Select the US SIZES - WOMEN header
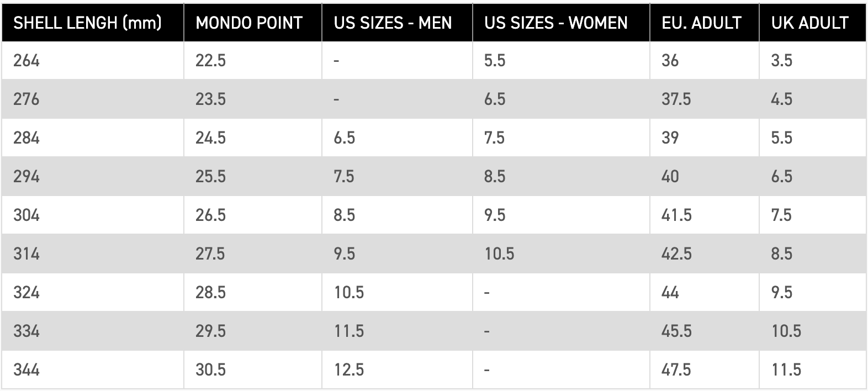Screen dimensions: 868x391 (561, 22)
